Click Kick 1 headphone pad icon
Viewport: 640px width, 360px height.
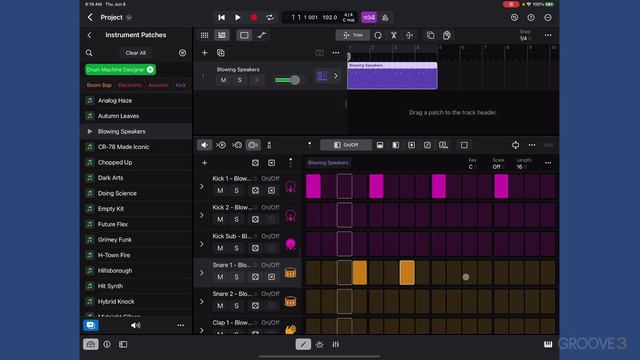291,187
